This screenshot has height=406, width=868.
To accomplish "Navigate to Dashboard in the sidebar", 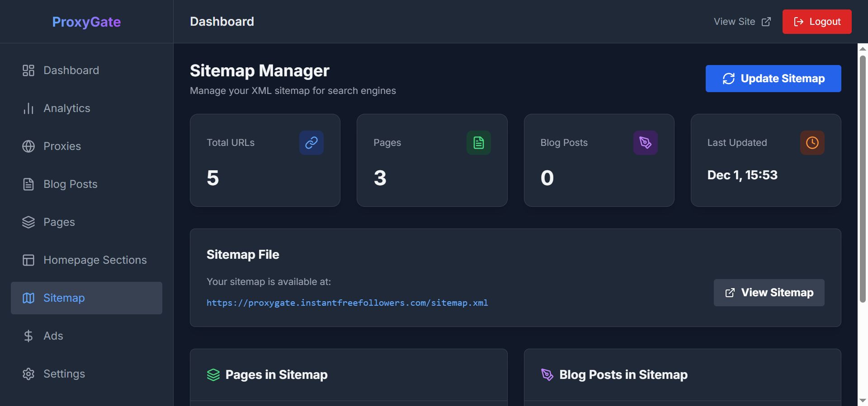I will pos(71,70).
